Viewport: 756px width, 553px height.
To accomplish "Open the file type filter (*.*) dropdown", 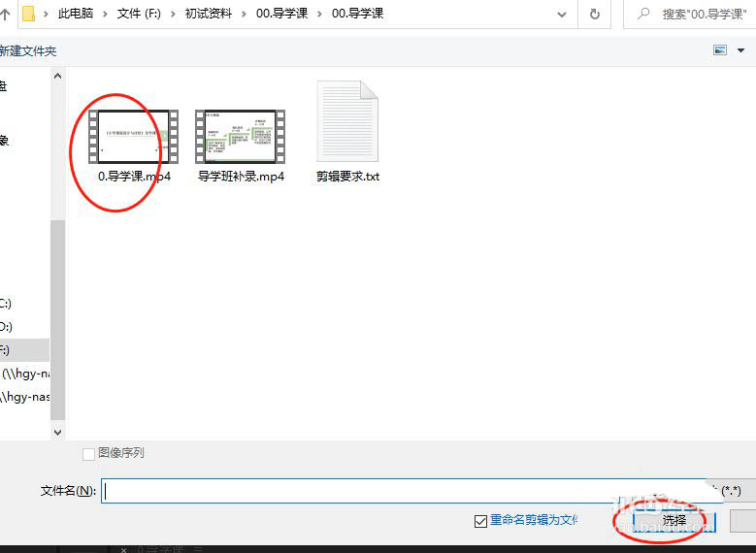I will [730, 491].
